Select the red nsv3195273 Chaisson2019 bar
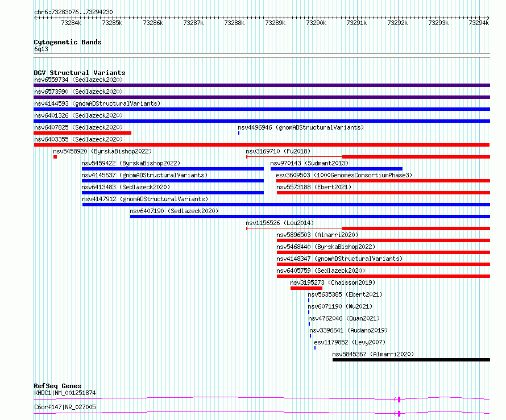Viewport: 506px width, 420px height. pos(306,288)
